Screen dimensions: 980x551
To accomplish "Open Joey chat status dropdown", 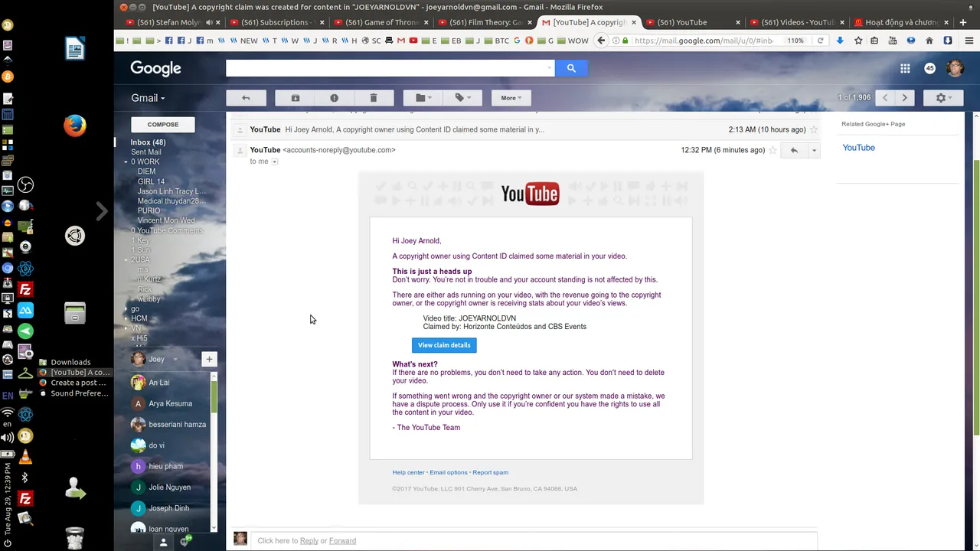I will coord(175,360).
